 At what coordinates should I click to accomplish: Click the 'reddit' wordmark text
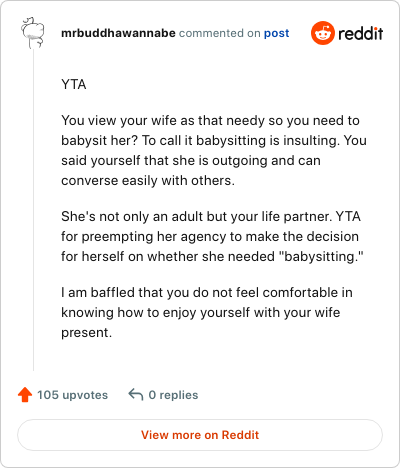tap(361, 33)
